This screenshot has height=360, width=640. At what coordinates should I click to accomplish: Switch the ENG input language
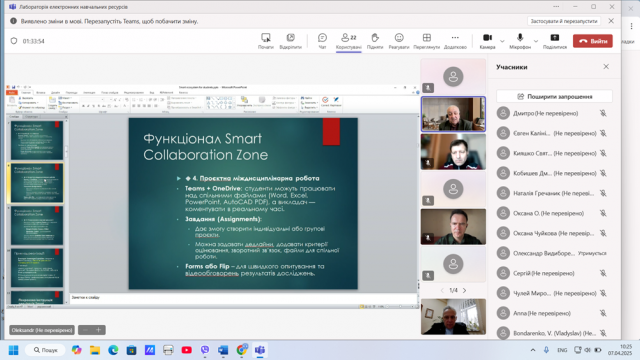pyautogui.click(x=562, y=350)
